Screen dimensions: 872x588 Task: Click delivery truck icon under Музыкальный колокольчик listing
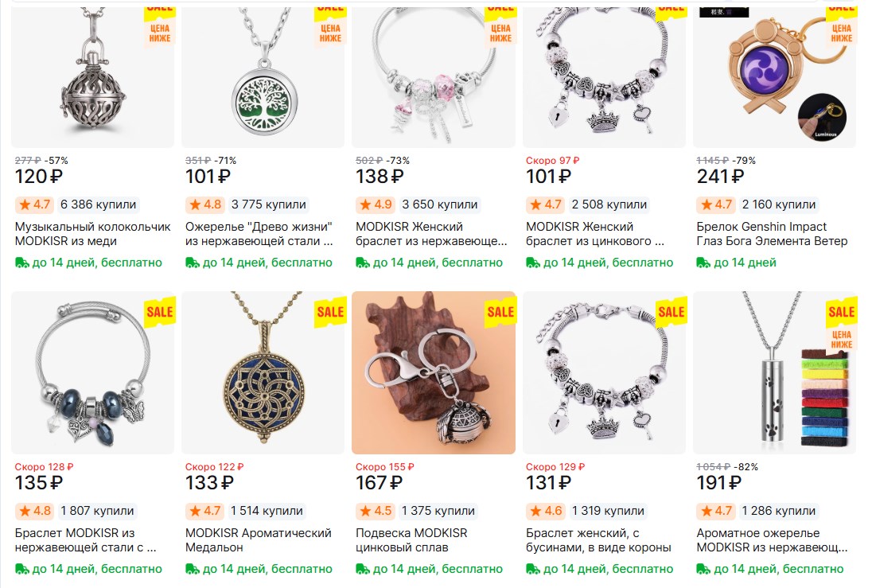22,263
